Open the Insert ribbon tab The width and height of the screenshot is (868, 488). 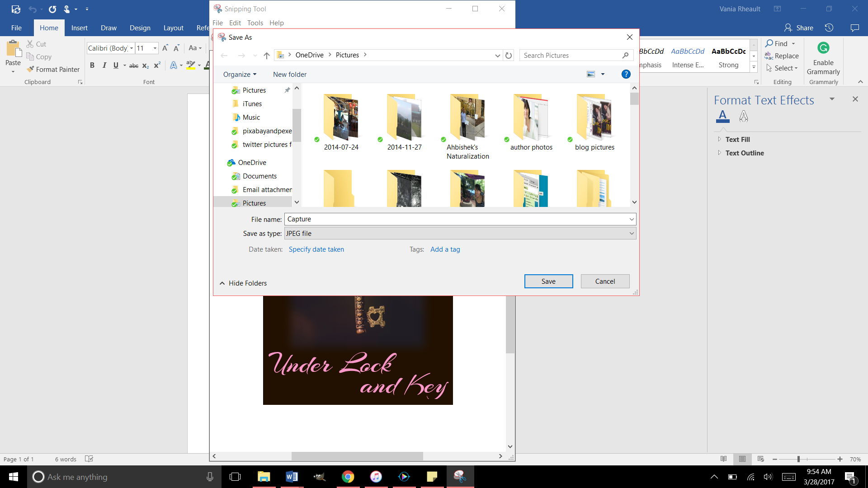pyautogui.click(x=79, y=28)
